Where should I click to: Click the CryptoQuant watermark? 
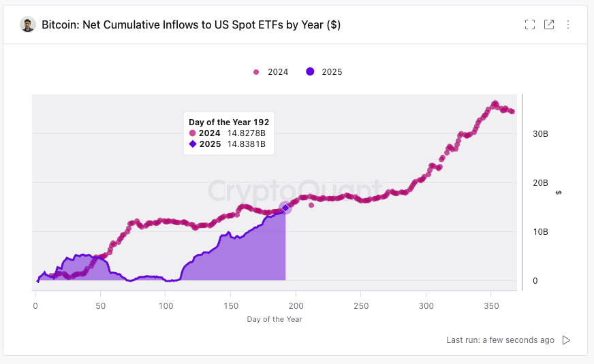click(x=295, y=191)
